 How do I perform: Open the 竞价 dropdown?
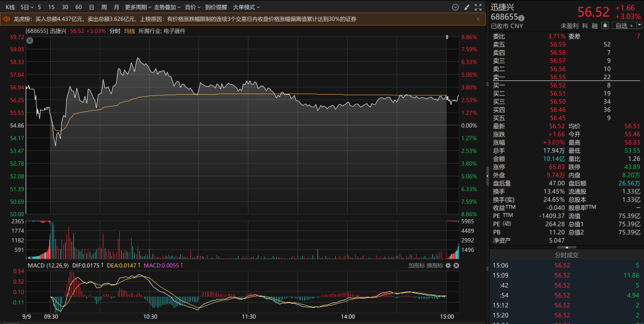193,7
